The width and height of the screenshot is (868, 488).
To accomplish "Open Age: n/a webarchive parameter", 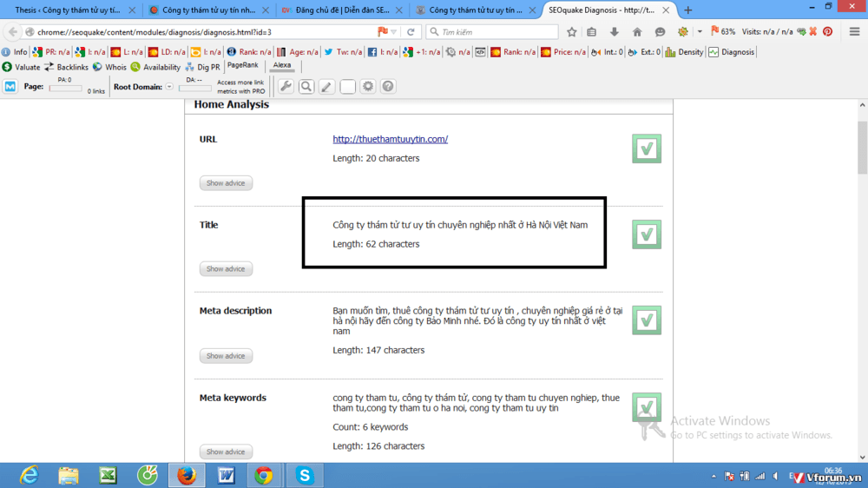I will pos(298,52).
